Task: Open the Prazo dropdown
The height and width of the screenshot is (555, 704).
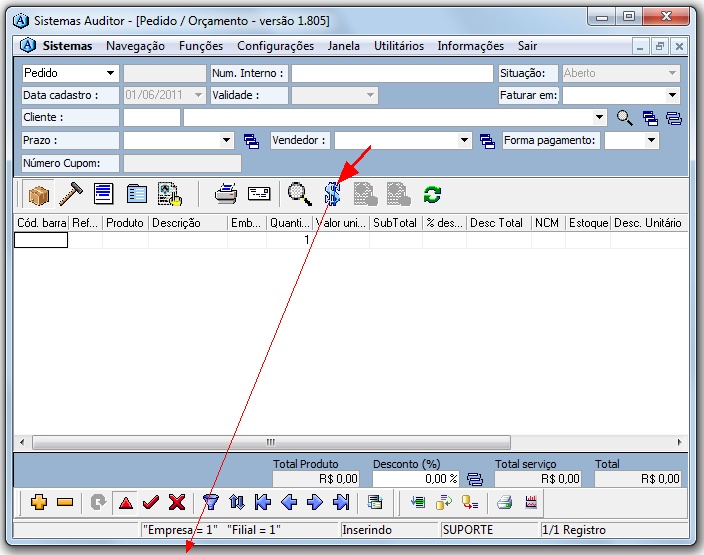Action: point(226,140)
